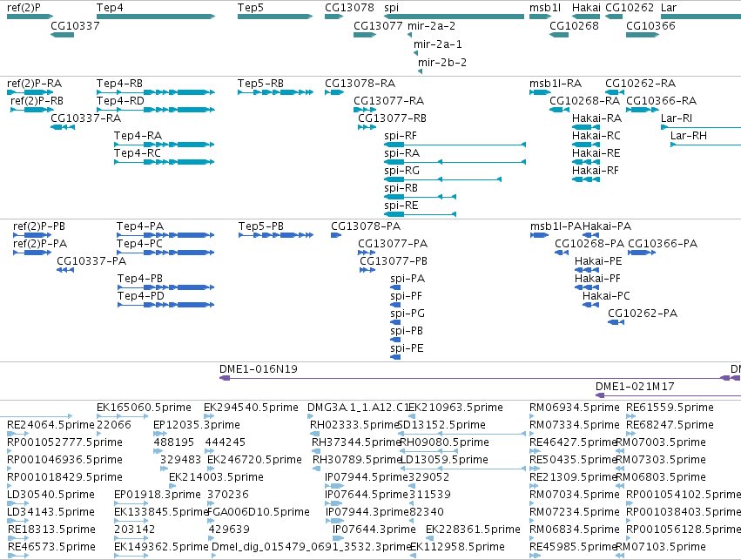Click the RE61559.5prime EST label
741x560 pixels.
pyautogui.click(x=670, y=408)
